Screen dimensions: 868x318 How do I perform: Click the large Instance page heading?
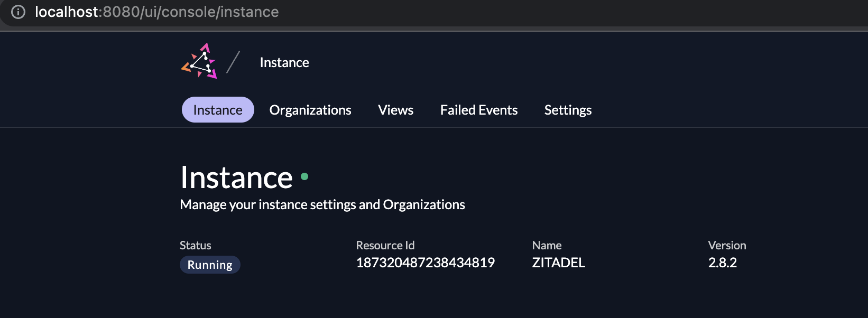pyautogui.click(x=236, y=177)
